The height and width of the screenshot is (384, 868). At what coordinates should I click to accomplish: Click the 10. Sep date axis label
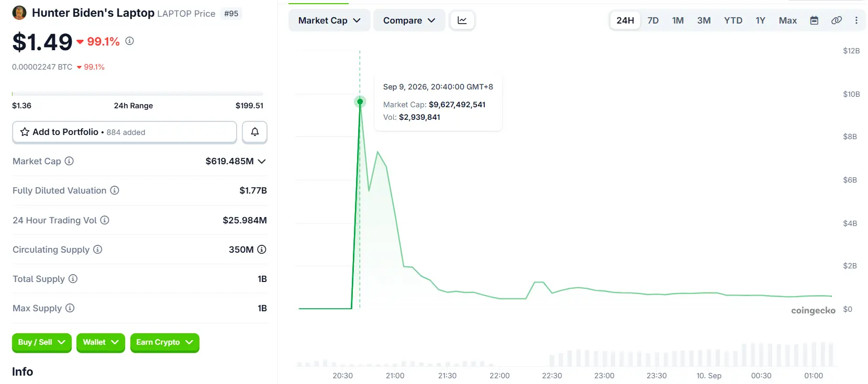pos(709,376)
